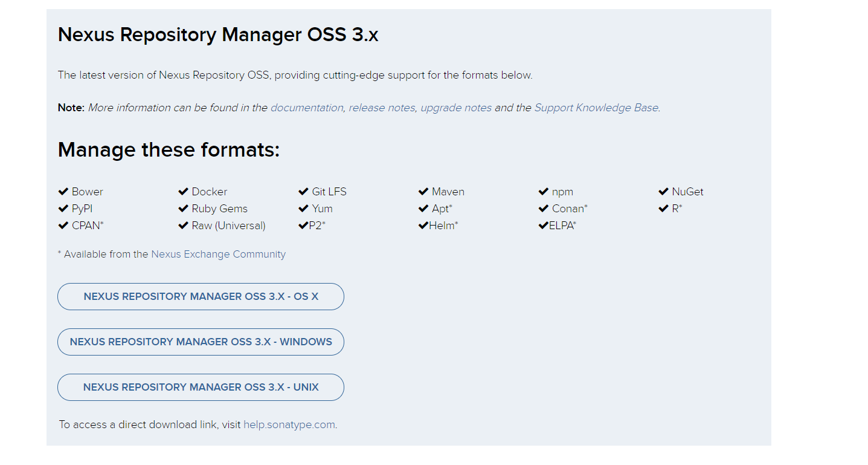The height and width of the screenshot is (465, 868).
Task: Select the Git LFS format text
Action: pos(329,192)
